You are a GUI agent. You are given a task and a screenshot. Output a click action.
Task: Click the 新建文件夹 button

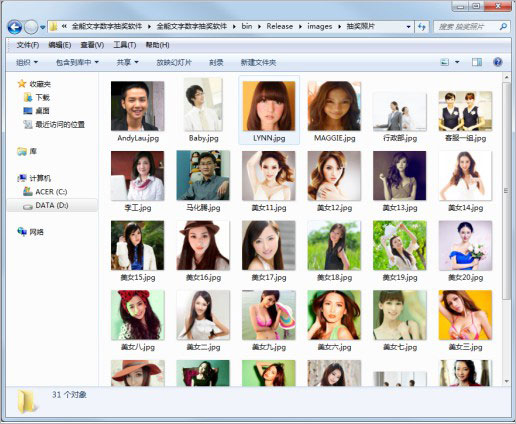click(258, 62)
